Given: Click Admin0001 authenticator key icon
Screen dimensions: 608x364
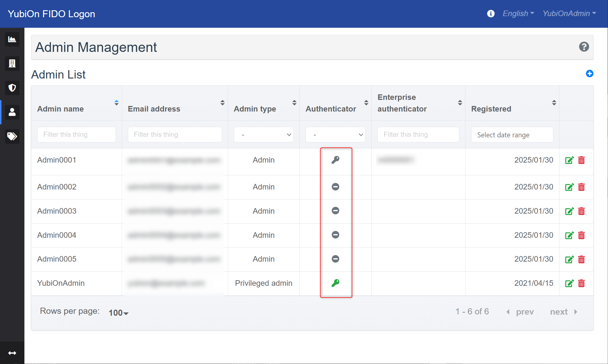Looking at the screenshot, I should tap(335, 160).
